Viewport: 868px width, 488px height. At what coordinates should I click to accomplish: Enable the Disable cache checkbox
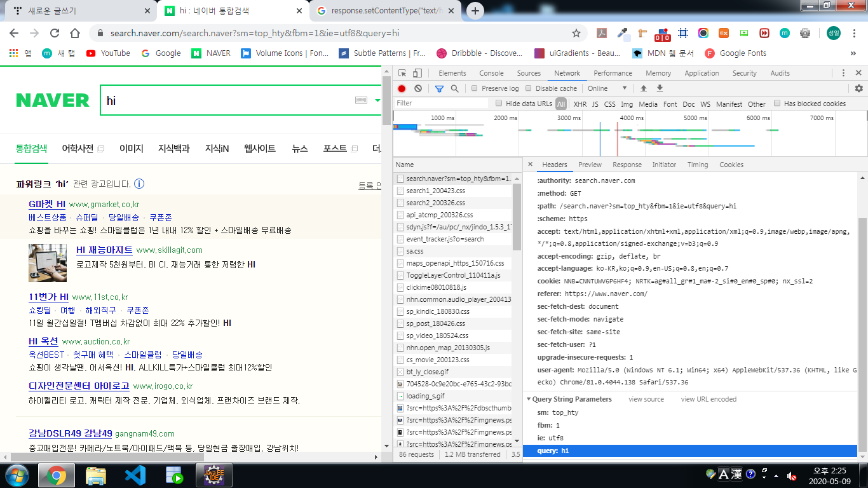click(x=529, y=88)
